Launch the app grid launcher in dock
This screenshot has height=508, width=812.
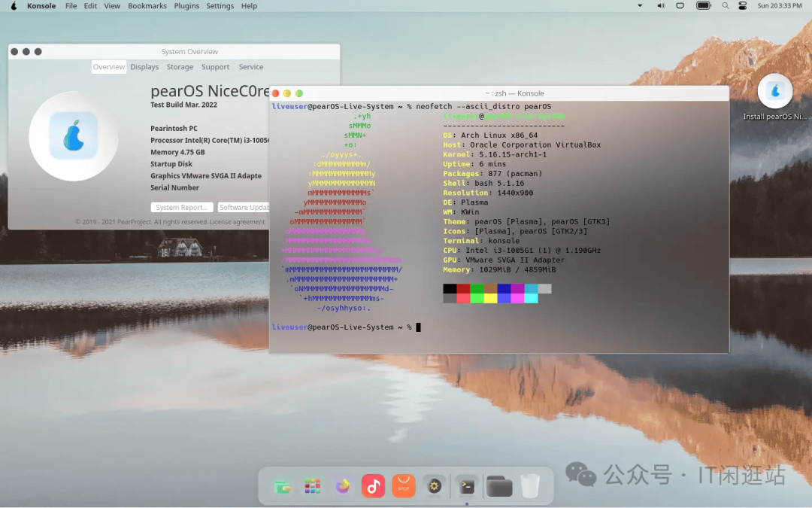pos(313,486)
